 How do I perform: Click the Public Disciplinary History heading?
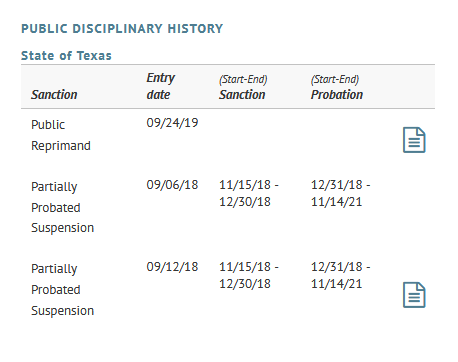122,29
